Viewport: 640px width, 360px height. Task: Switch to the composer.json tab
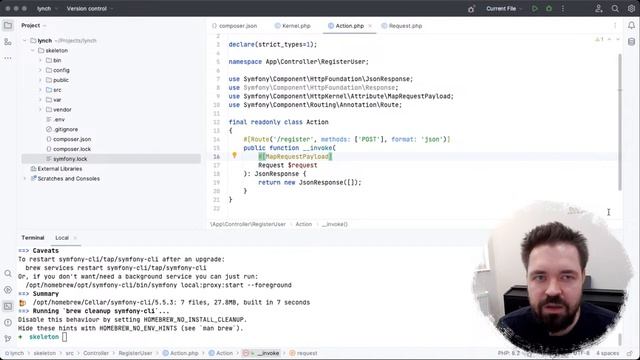click(x=235, y=26)
